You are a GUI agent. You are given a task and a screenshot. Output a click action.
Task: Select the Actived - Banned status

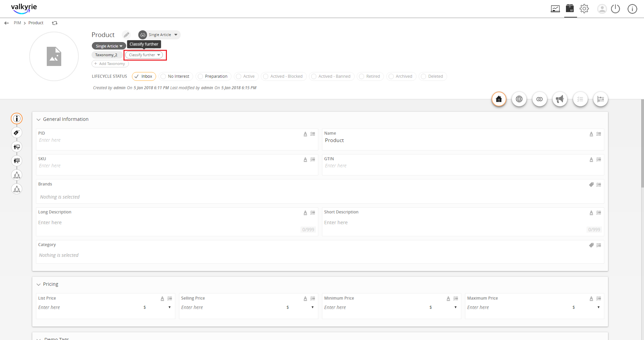(332, 76)
